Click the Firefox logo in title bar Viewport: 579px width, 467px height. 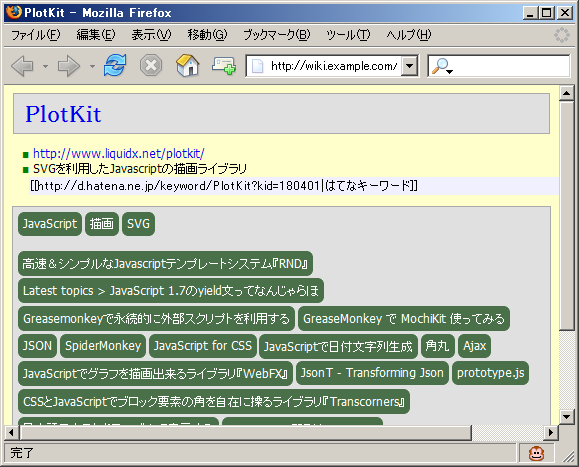[x=14, y=13]
